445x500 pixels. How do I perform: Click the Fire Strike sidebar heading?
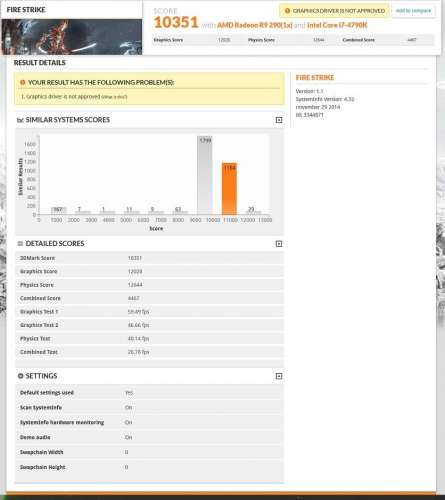(315, 77)
